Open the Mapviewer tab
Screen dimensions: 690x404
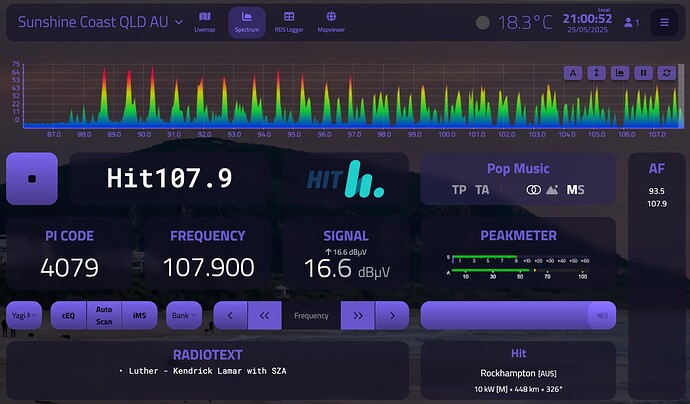point(331,22)
